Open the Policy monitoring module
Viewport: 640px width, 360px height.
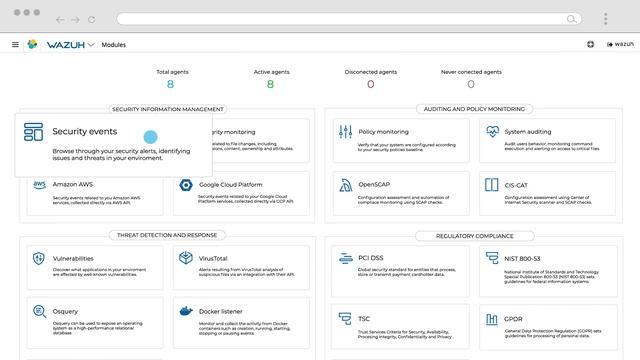pos(401,140)
